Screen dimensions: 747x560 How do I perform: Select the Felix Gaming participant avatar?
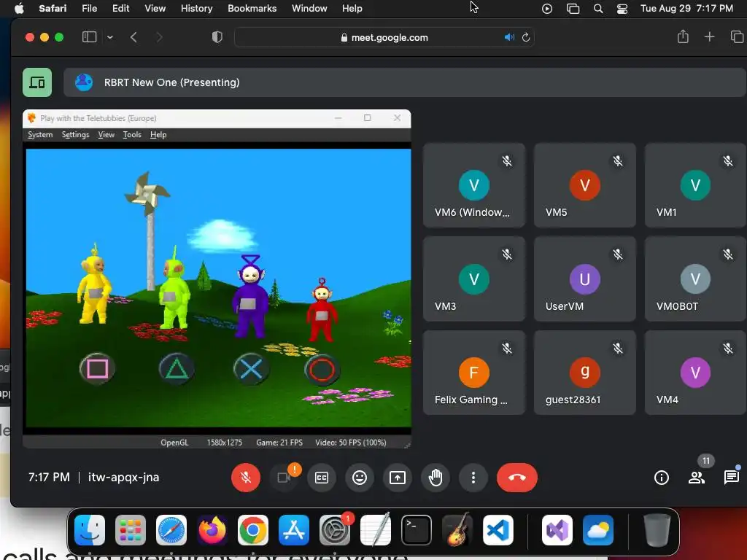click(x=474, y=373)
